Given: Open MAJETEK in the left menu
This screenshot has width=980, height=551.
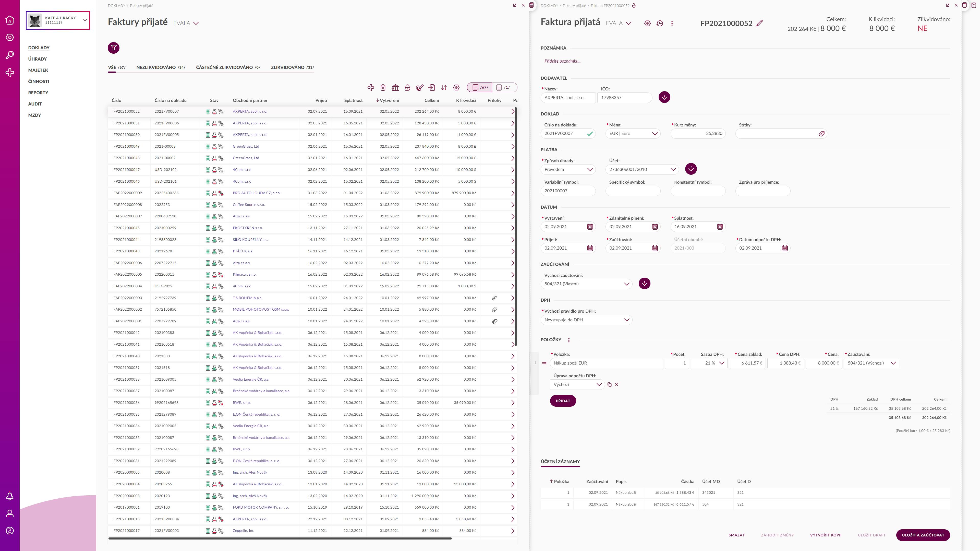Looking at the screenshot, I should 38,70.
